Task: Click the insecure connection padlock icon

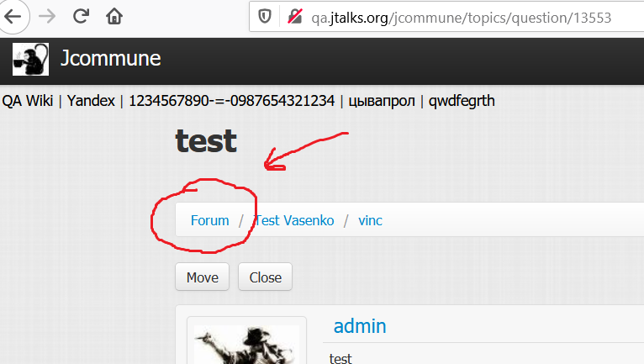Action: coord(295,17)
